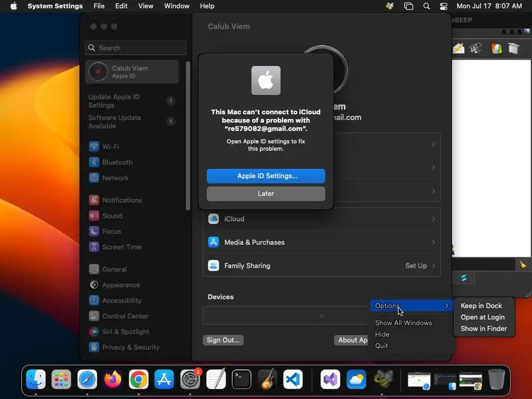Image resolution: width=532 pixels, height=399 pixels.
Task: Click the bee icon in the menu bar
Action: pos(390,6)
